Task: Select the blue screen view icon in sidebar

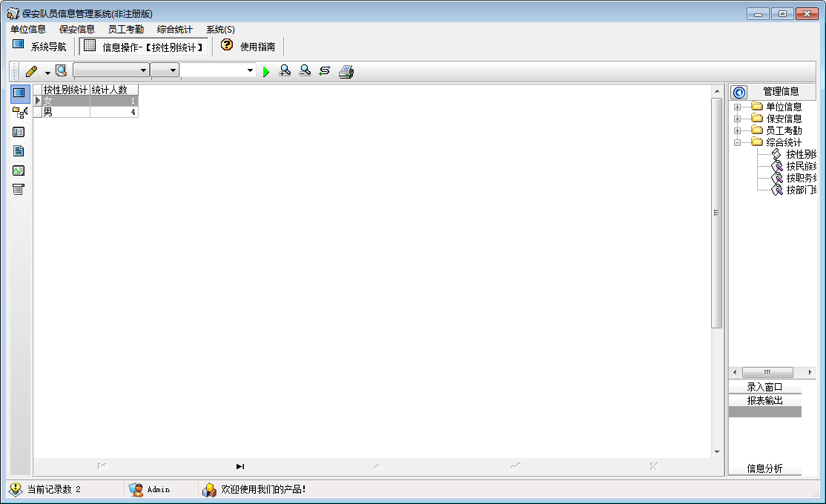Action: pos(19,93)
